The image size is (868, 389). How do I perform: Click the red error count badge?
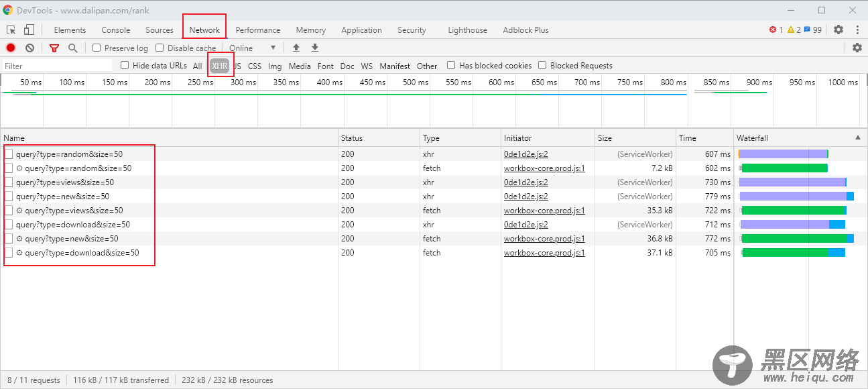[776, 30]
